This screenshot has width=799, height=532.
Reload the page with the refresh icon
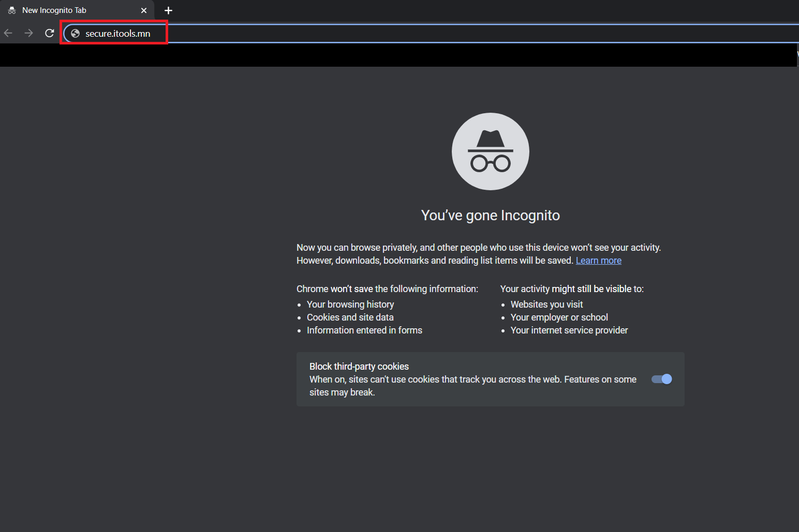click(50, 33)
